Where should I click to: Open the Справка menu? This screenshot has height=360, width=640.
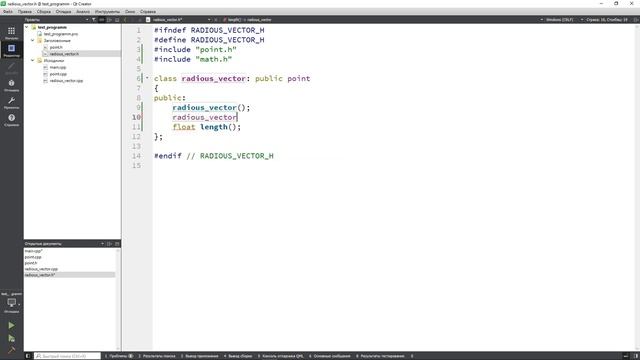click(148, 12)
